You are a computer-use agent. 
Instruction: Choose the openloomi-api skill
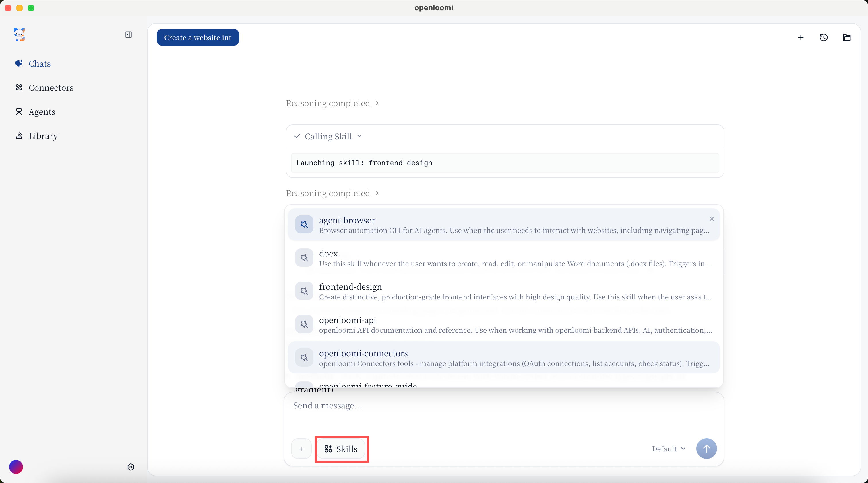[504, 324]
